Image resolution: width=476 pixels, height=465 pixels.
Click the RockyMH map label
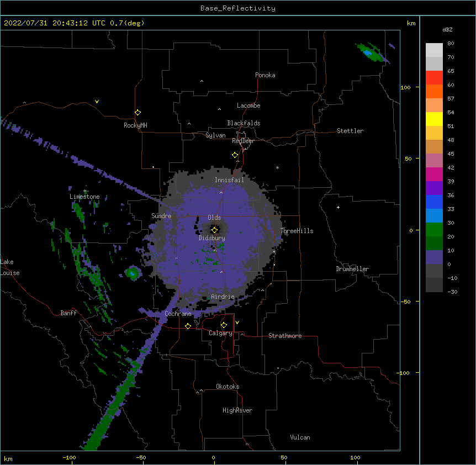click(x=135, y=125)
